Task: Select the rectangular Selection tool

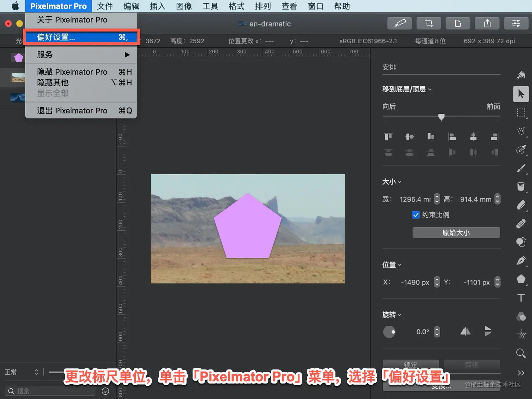Action: [521, 113]
